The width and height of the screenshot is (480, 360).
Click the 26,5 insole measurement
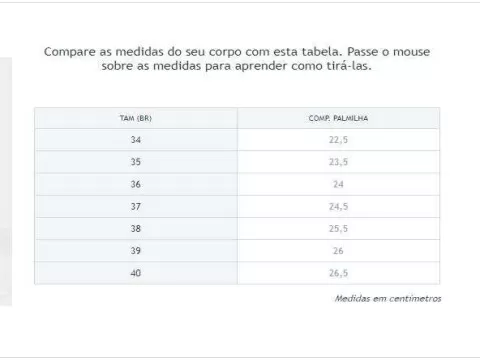click(x=338, y=273)
